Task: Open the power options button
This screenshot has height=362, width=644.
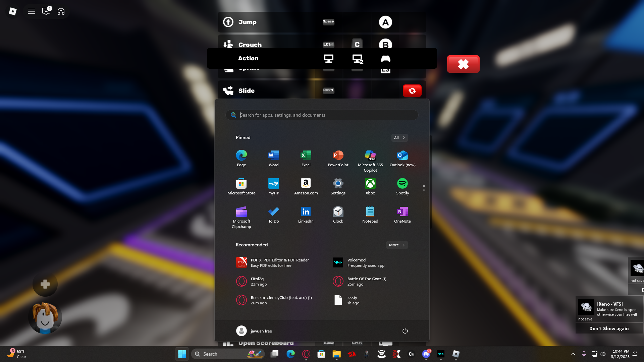Action: (405, 331)
